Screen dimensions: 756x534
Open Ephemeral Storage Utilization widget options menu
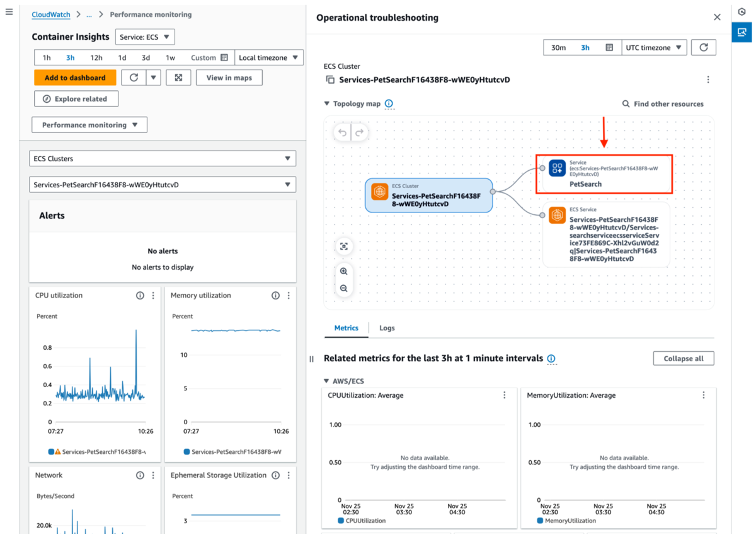pos(289,475)
